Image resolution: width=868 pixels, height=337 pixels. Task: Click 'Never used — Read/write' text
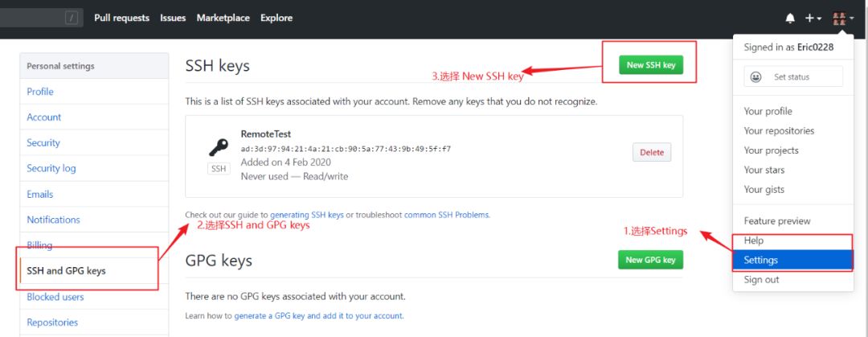click(294, 176)
